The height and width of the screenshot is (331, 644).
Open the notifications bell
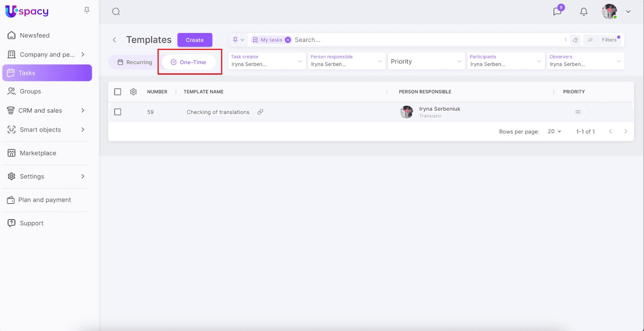tap(584, 12)
